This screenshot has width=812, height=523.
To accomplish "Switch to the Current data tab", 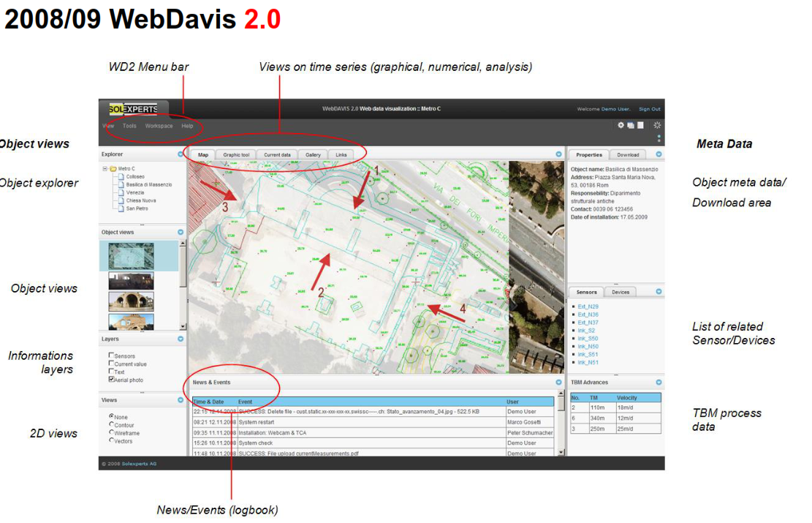I will pyautogui.click(x=277, y=154).
